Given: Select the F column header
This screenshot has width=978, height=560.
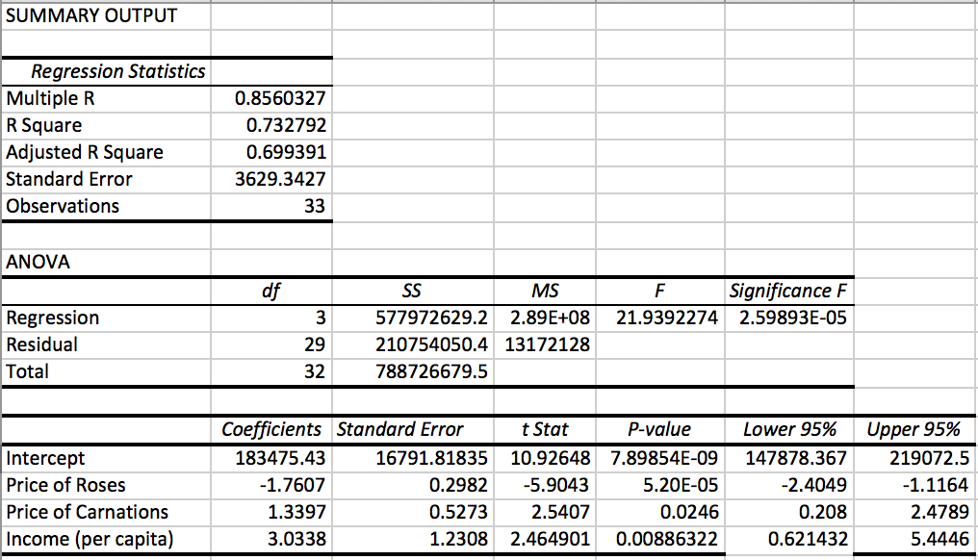Looking at the screenshot, I should pyautogui.click(x=660, y=291).
